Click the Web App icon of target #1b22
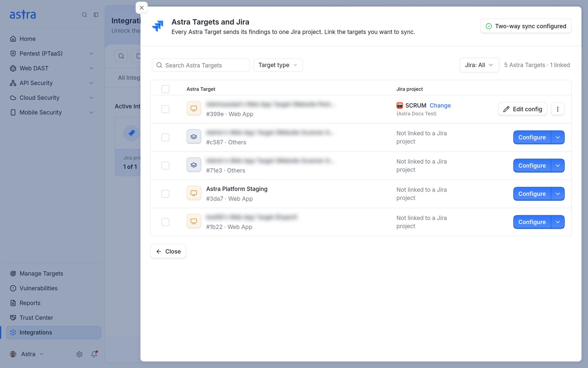The height and width of the screenshot is (368, 588). point(194,222)
